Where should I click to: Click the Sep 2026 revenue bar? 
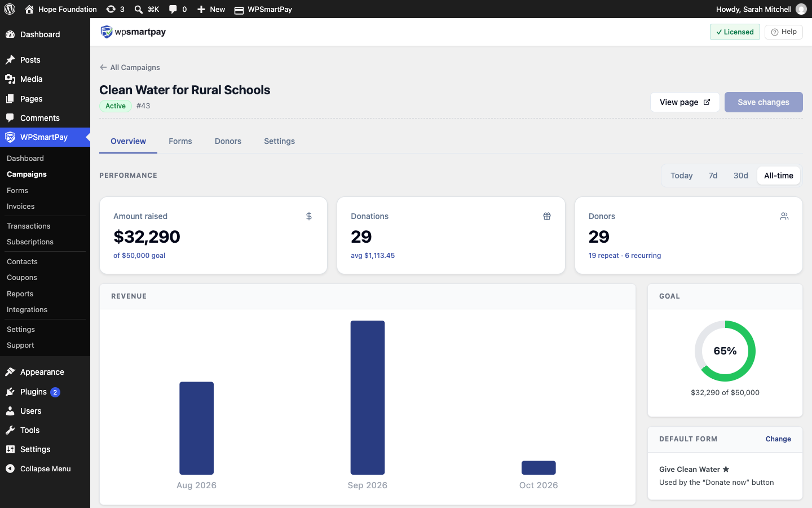368,397
